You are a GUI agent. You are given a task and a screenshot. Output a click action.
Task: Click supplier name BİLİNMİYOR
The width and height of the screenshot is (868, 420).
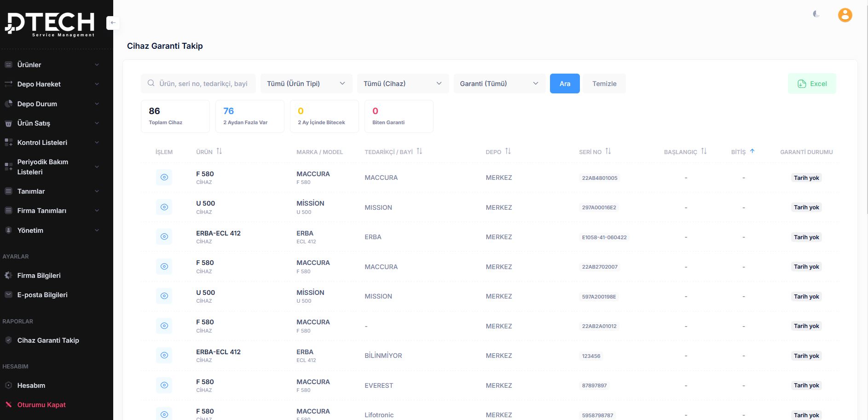tap(383, 356)
